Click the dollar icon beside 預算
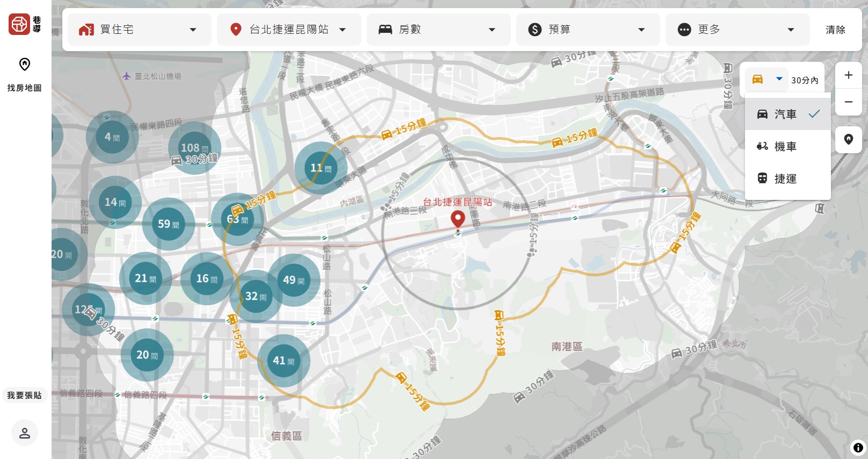868x459 pixels. click(x=535, y=30)
